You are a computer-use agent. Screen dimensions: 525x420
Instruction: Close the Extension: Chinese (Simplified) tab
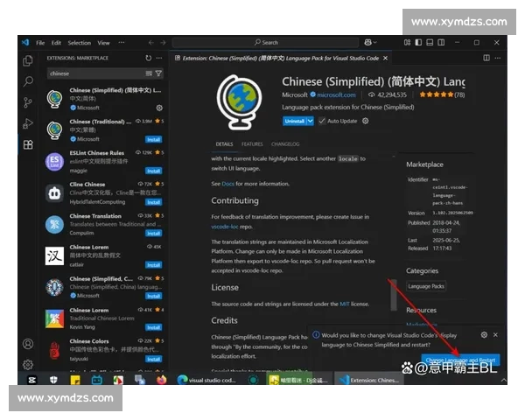(385, 58)
